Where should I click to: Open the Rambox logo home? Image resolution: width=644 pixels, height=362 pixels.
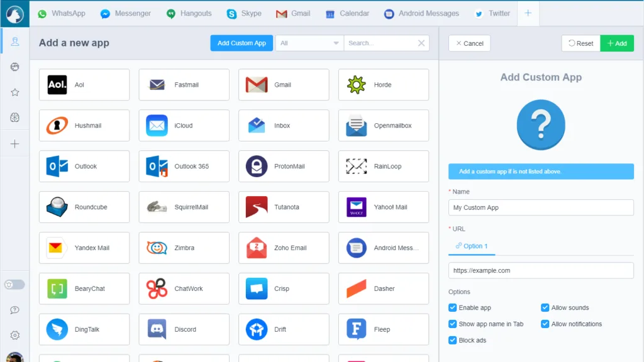click(15, 14)
